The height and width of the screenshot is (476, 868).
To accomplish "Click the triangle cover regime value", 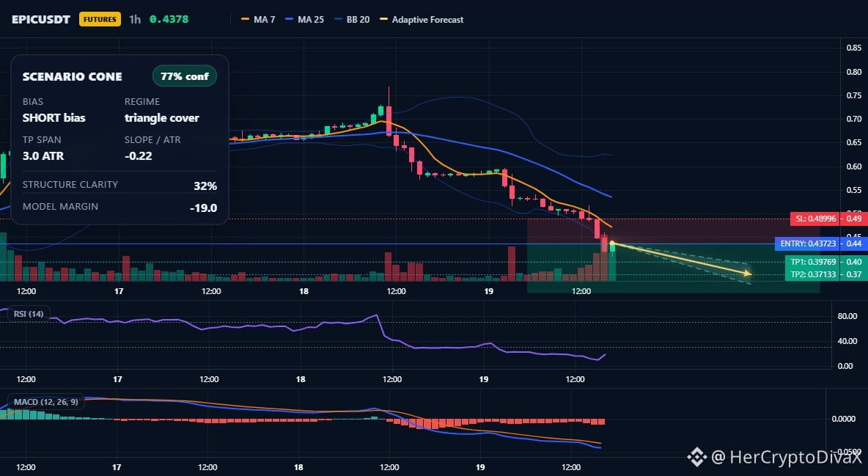I will tap(161, 117).
